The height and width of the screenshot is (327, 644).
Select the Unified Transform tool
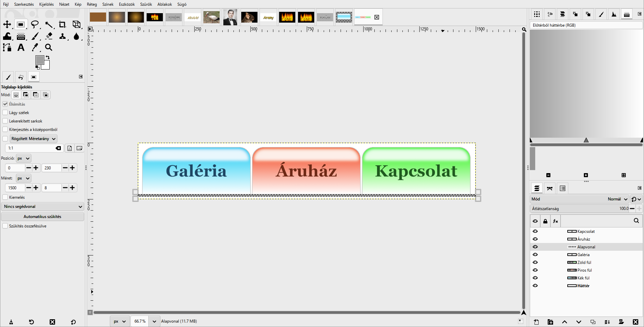coord(77,24)
